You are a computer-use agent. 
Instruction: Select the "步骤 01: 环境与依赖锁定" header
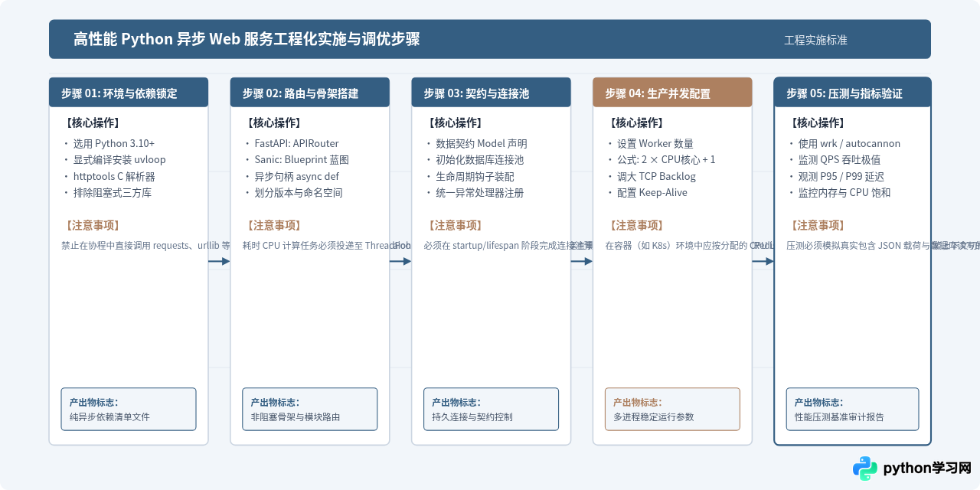(129, 92)
